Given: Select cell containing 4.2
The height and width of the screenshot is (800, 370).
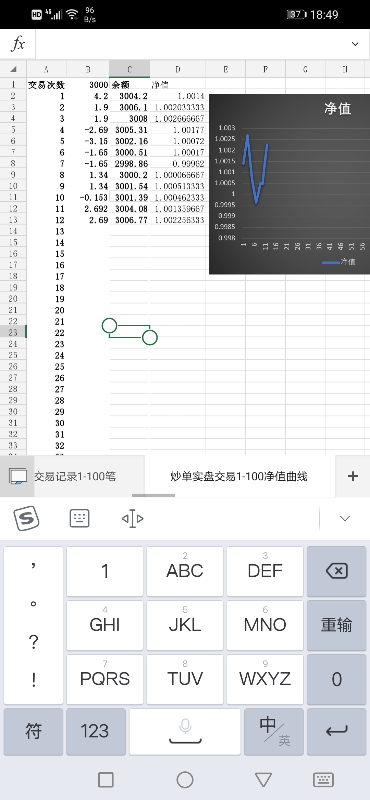Looking at the screenshot, I should pos(88,96).
